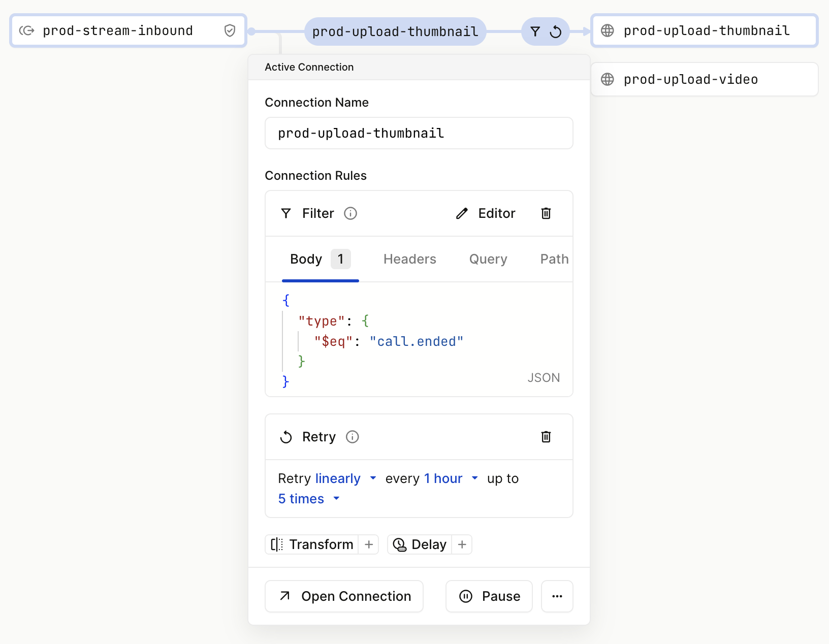Click the Connection Rules heading

pyautogui.click(x=316, y=176)
